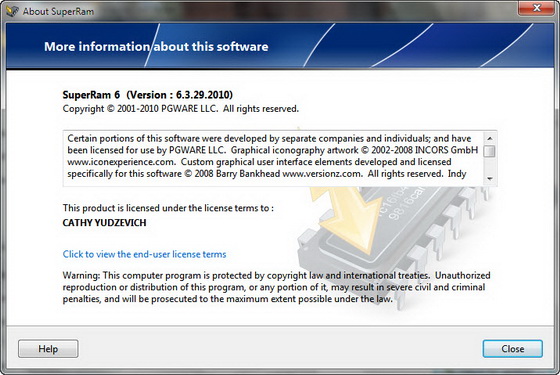Click the SuperRam icon in title bar

coord(12,11)
